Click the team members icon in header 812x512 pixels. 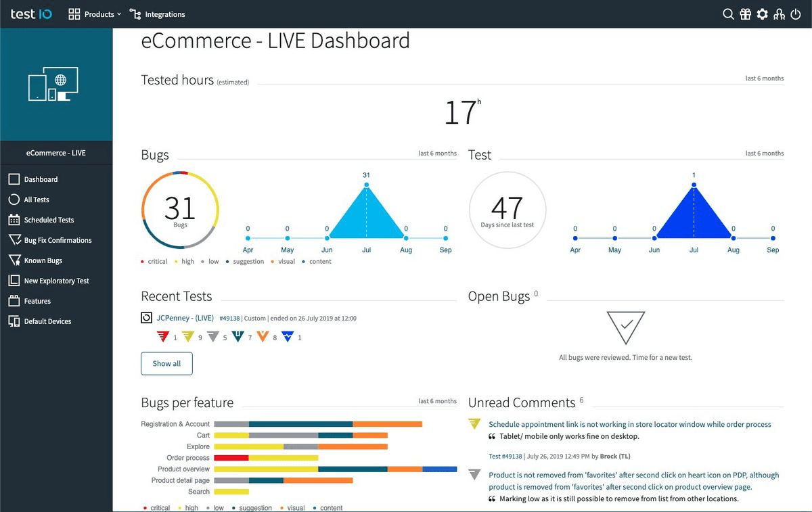click(779, 14)
